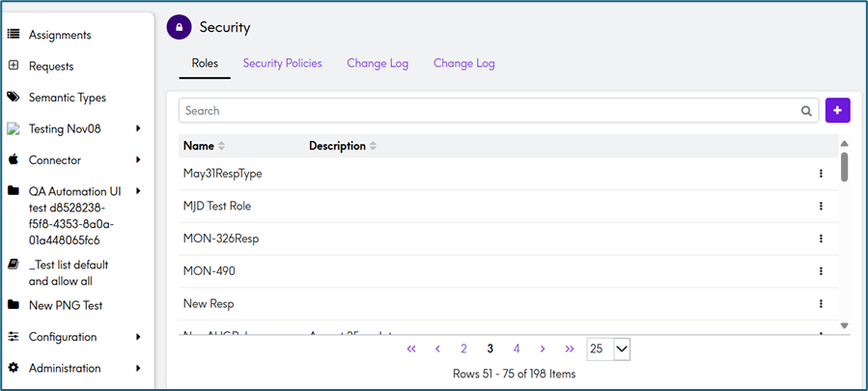Click the Administration gear icon
The width and height of the screenshot is (868, 391).
[x=14, y=368]
